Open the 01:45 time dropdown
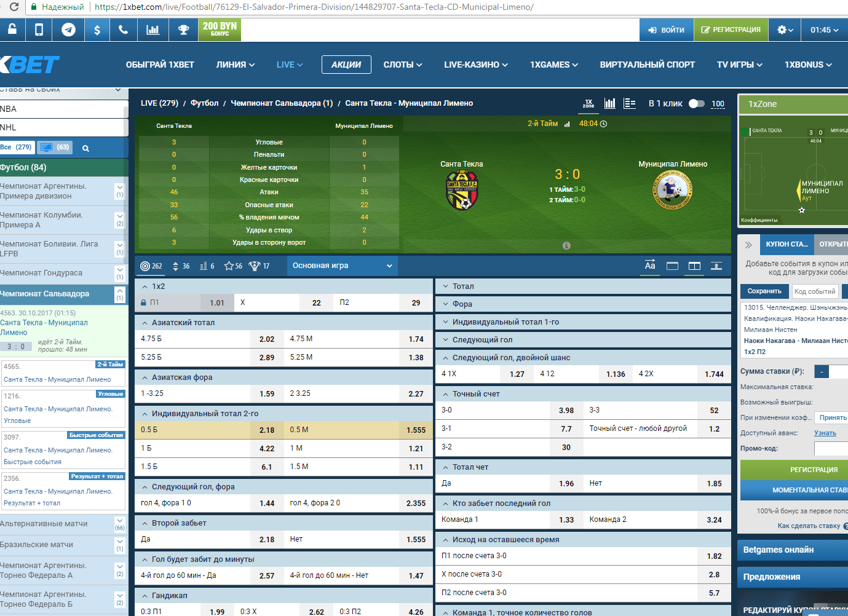 point(824,30)
